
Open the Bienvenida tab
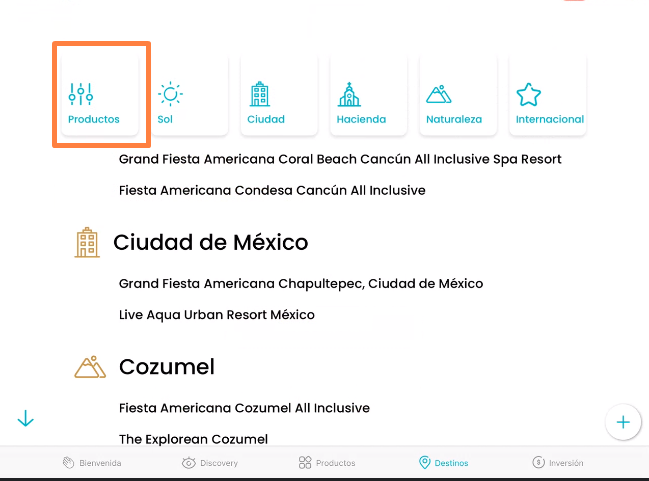pyautogui.click(x=92, y=463)
